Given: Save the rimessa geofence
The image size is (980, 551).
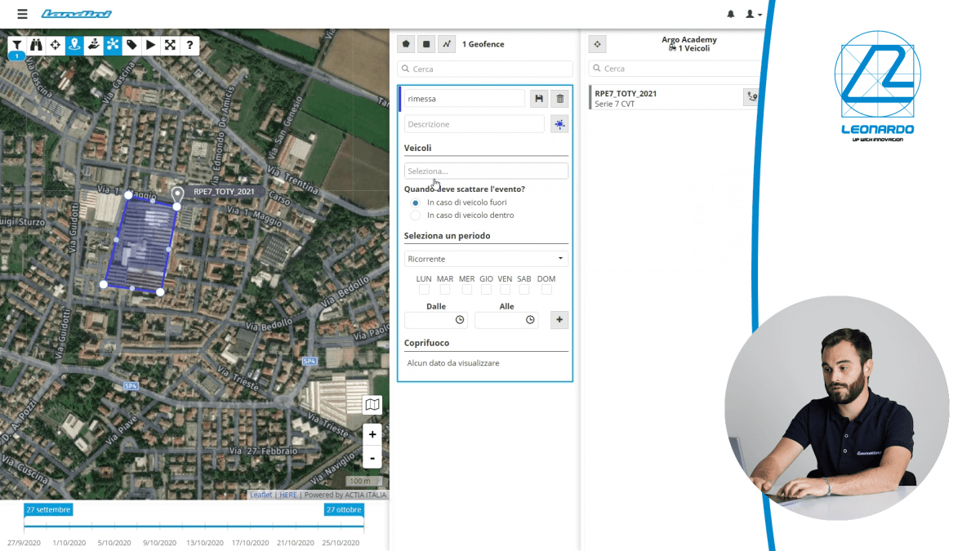Looking at the screenshot, I should click(539, 99).
